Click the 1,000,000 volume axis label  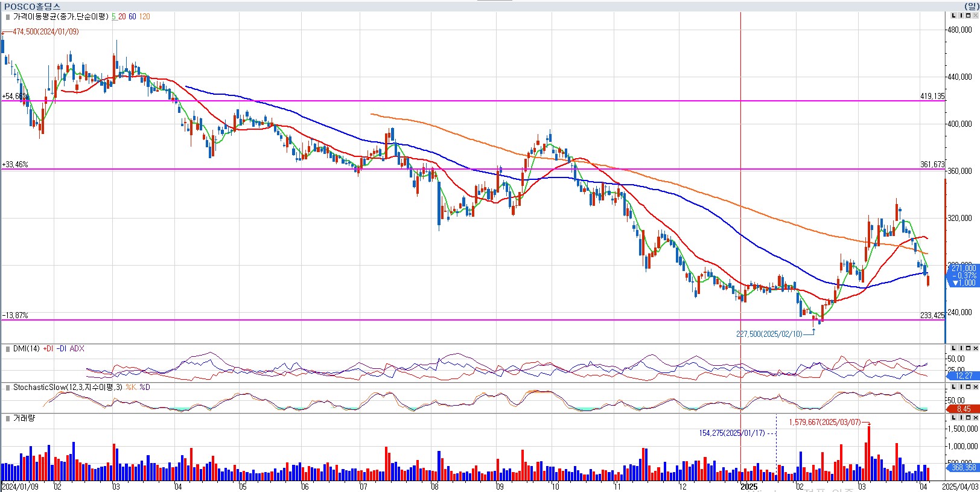(x=962, y=446)
